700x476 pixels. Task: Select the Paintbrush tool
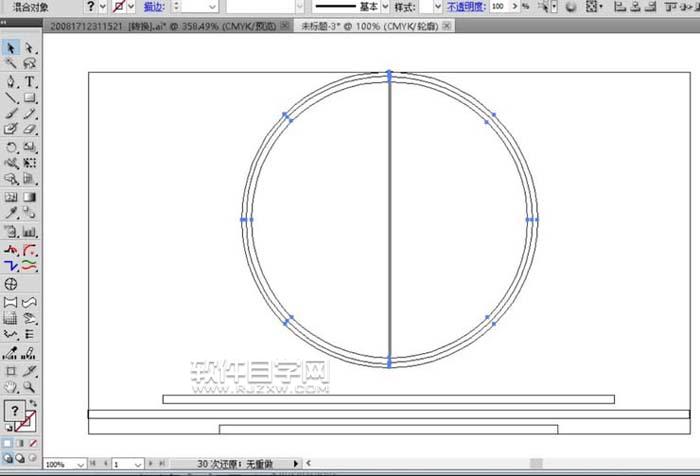click(11, 114)
